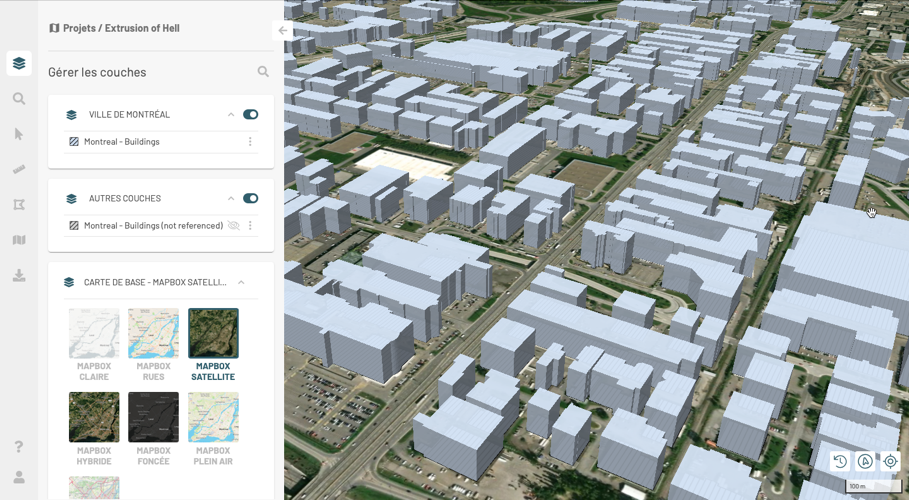Open the user account icon

(x=19, y=477)
